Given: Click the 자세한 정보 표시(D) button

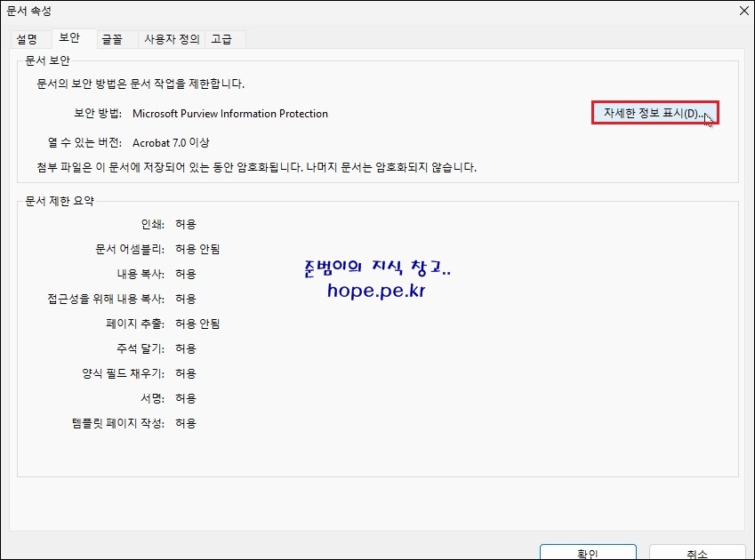Looking at the screenshot, I should point(655,113).
